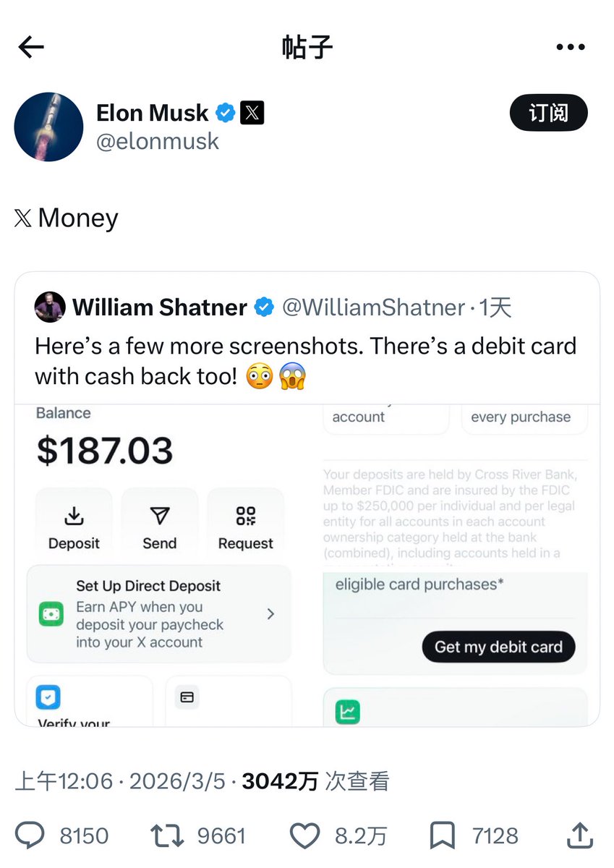Tap the X affiliate badge beside Elon Musk
Screen dimensions: 614x868
252,113
